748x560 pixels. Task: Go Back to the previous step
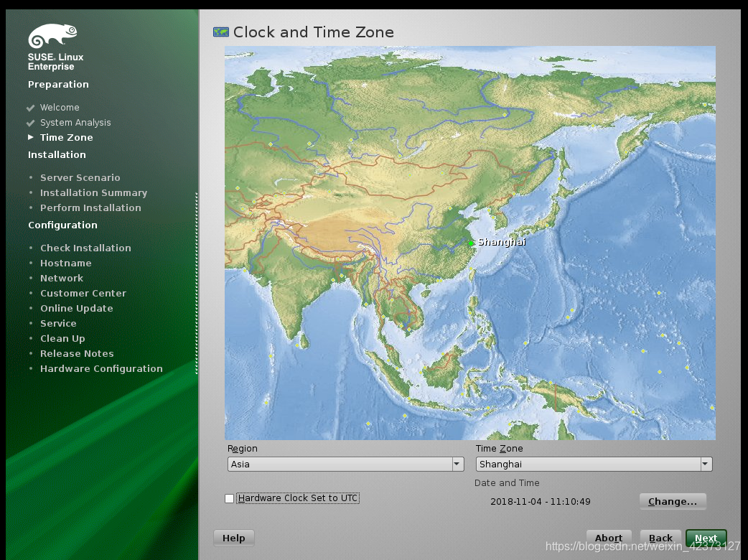[660, 538]
